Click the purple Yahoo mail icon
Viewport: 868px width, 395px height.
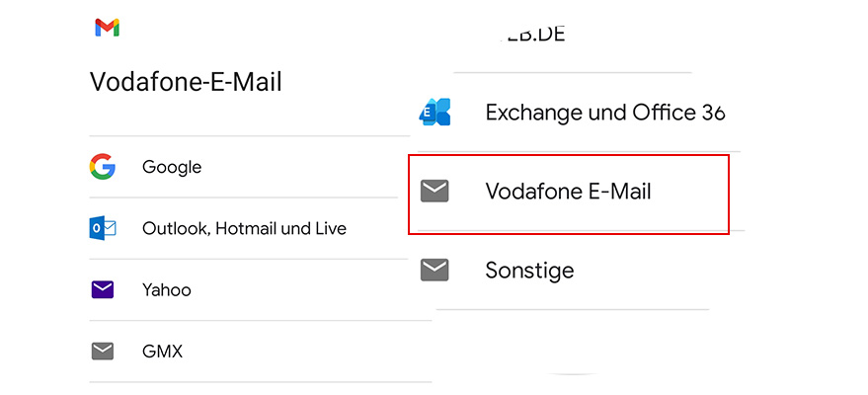pos(102,289)
